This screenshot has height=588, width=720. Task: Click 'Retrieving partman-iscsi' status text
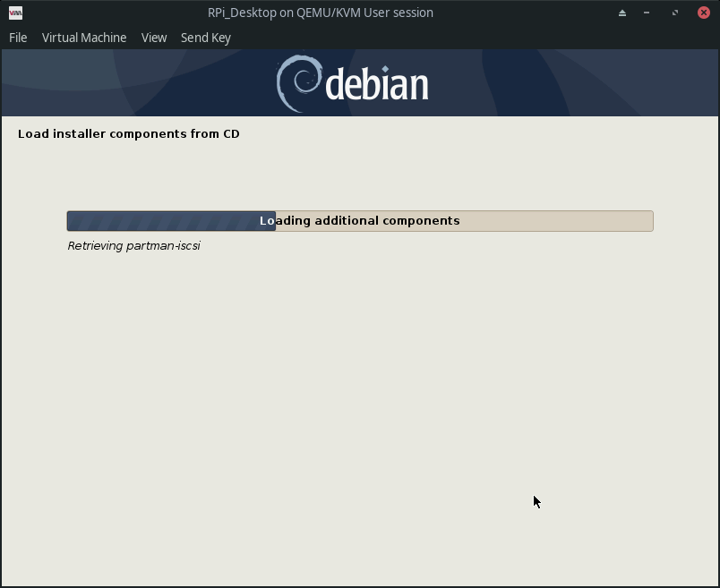(133, 246)
